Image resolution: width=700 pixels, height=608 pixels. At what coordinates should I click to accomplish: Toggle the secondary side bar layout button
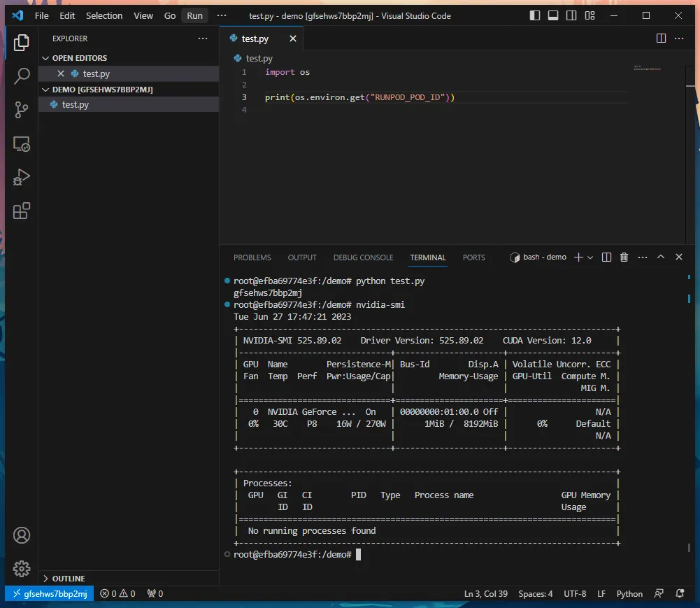pyautogui.click(x=571, y=15)
